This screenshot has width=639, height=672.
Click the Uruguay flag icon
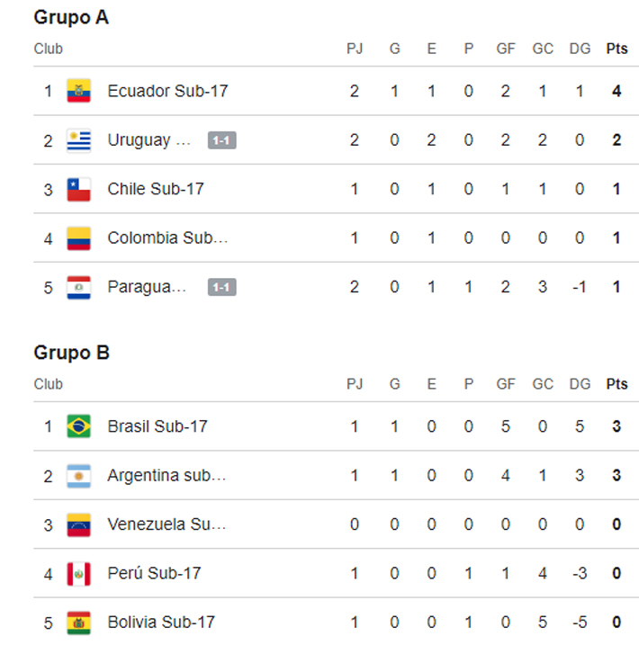(79, 140)
